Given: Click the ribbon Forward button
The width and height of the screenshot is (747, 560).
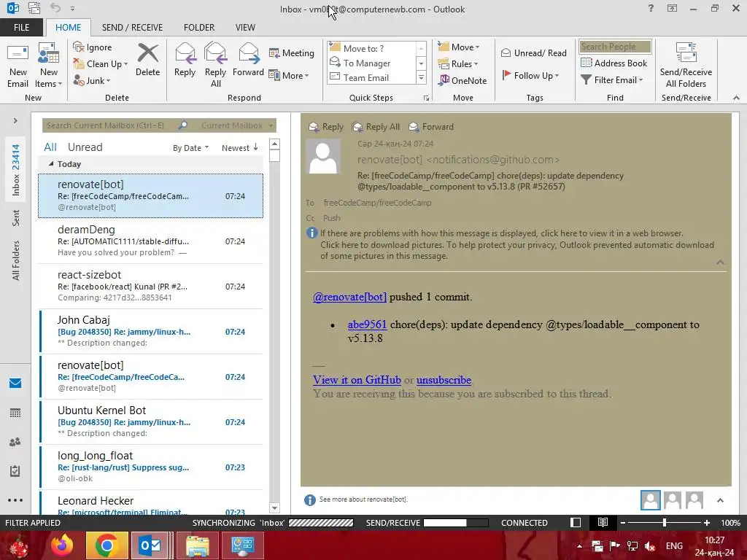Looking at the screenshot, I should [x=248, y=60].
